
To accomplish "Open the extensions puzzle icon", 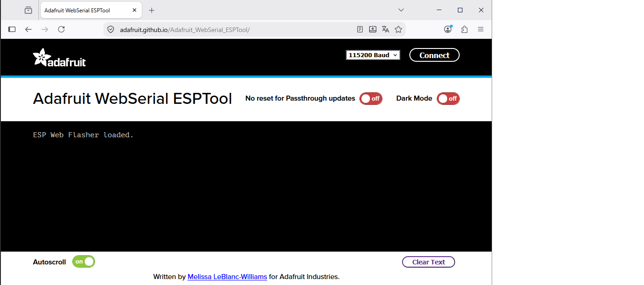I will tap(464, 29).
